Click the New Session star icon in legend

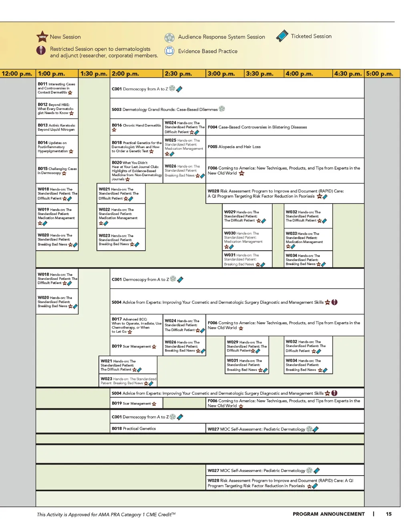42,37
